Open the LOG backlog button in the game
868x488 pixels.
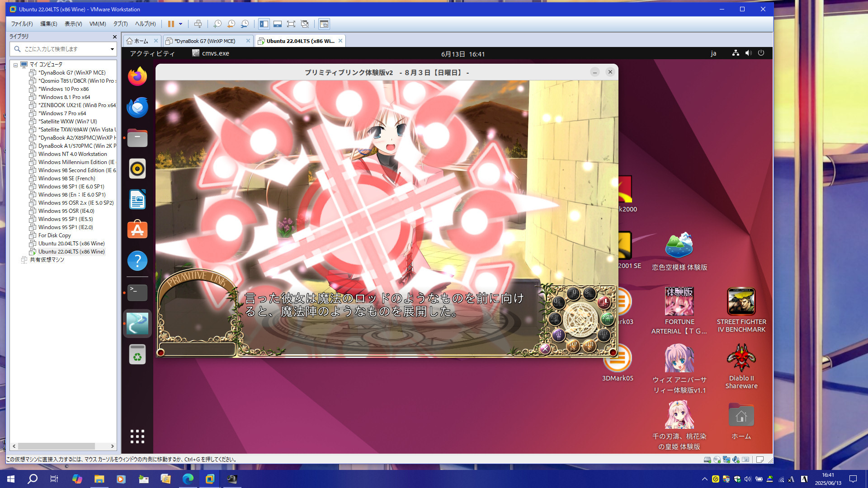tap(559, 335)
